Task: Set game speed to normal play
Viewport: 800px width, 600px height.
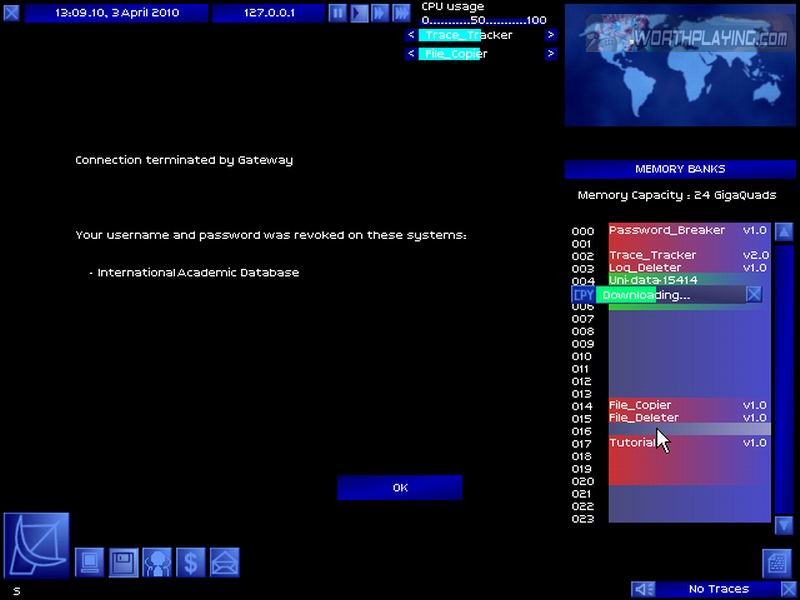Action: click(x=359, y=13)
